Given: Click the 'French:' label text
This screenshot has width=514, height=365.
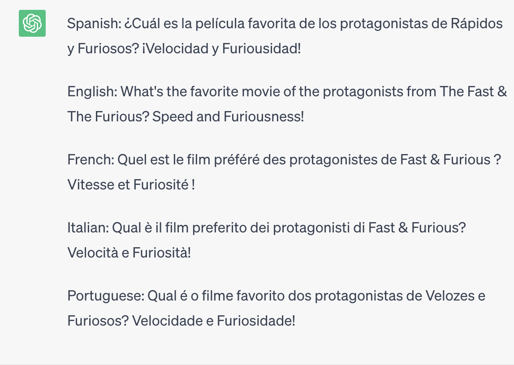Looking at the screenshot, I should (x=91, y=160).
